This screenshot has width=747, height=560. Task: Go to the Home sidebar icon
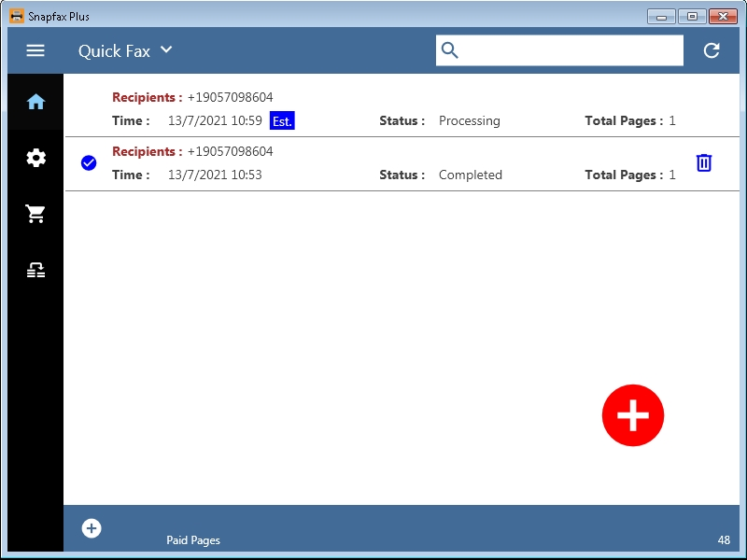35,102
